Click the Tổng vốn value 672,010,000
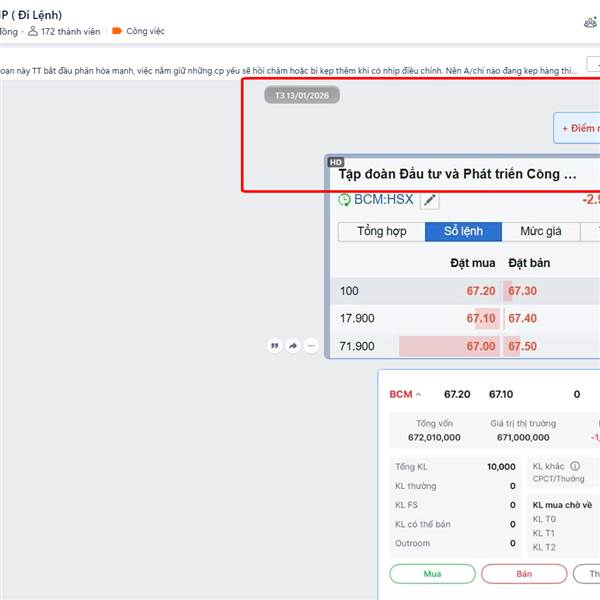Screen dimensions: 600x600 click(434, 437)
